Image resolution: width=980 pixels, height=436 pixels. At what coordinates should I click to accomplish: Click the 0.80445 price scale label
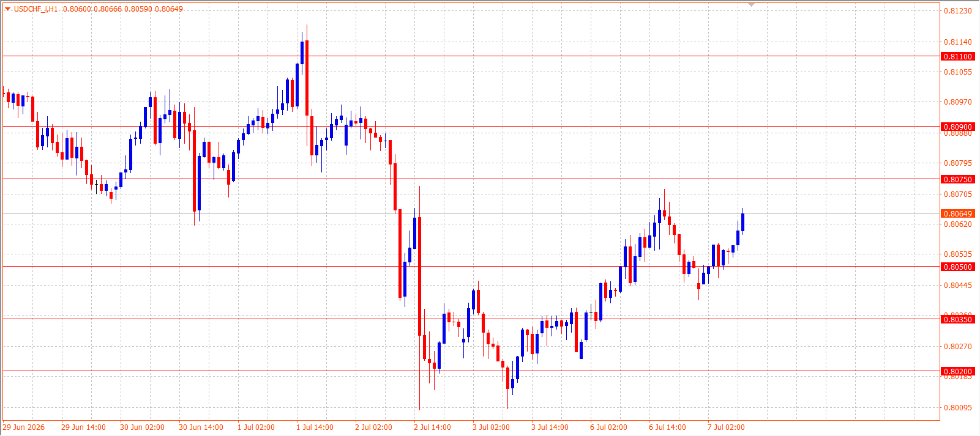[957, 286]
